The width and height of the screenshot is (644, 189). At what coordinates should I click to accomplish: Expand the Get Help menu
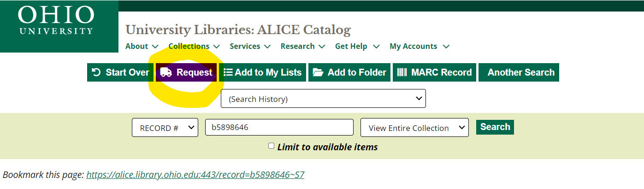click(357, 46)
